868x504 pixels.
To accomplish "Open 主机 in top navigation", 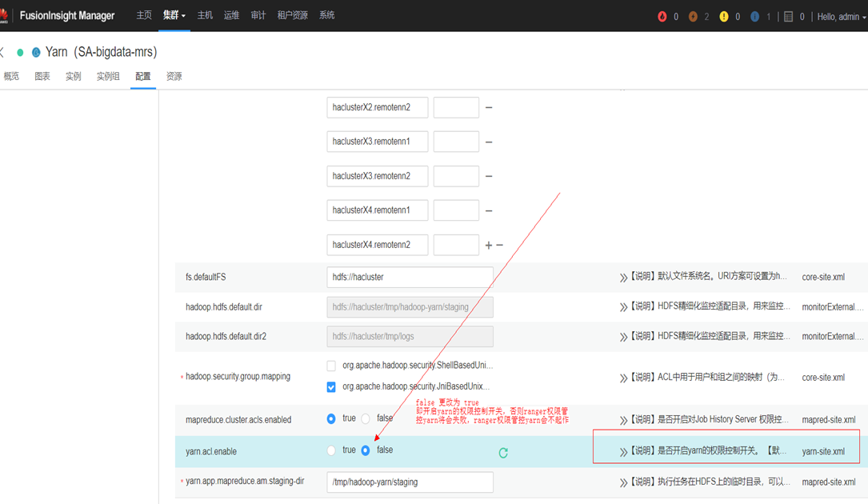I will pyautogui.click(x=205, y=15).
